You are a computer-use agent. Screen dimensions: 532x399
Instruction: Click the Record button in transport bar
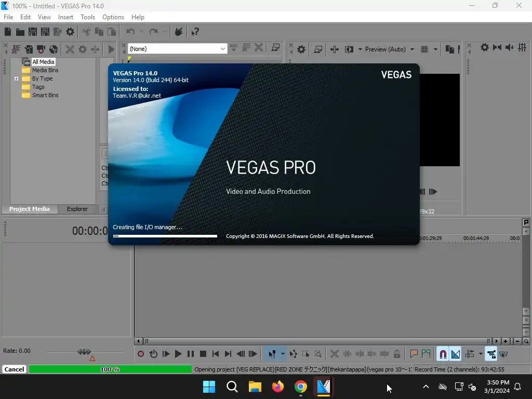point(141,354)
